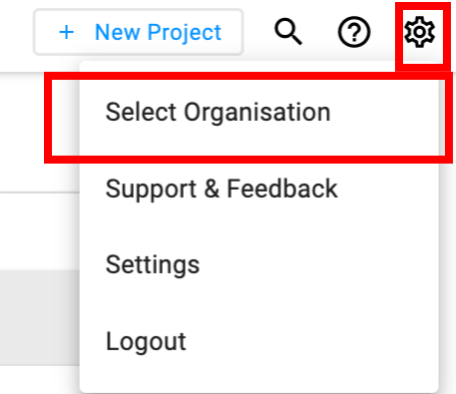
Task: Click the help question mark icon
Action: point(354,32)
